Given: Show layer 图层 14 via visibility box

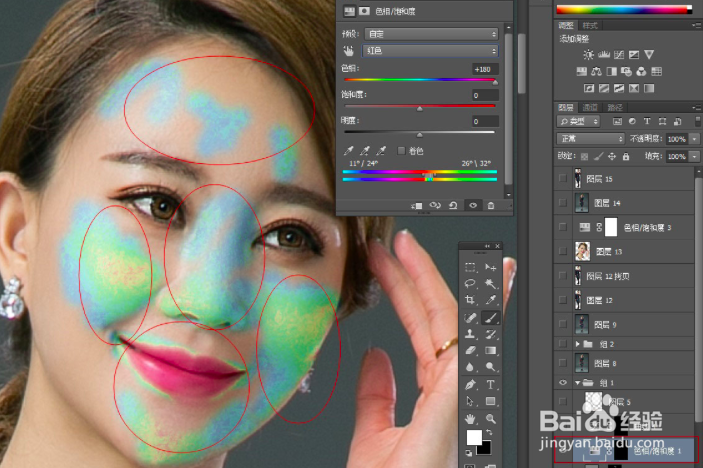Looking at the screenshot, I should [563, 203].
